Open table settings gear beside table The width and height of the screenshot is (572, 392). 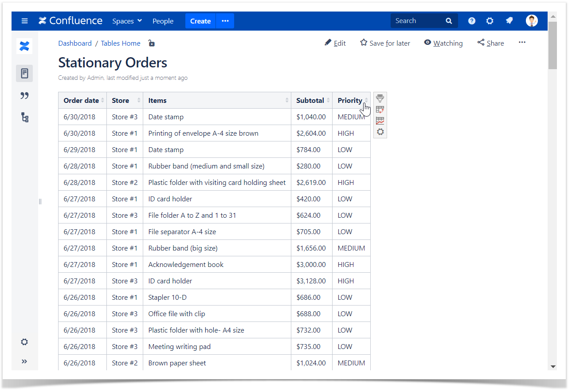pos(380,132)
